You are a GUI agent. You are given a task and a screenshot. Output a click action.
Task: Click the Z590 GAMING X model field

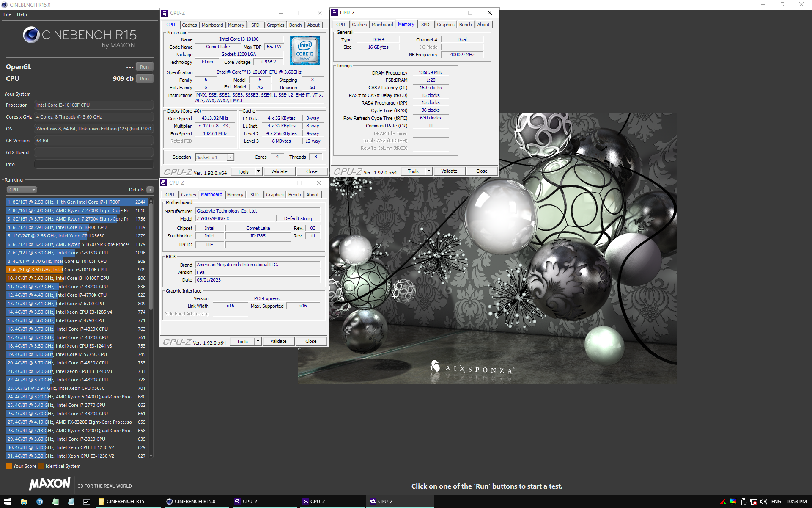coord(235,218)
